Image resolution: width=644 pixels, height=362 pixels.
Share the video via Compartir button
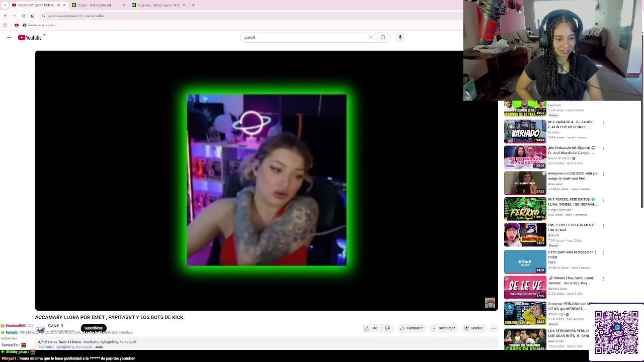tap(411, 328)
